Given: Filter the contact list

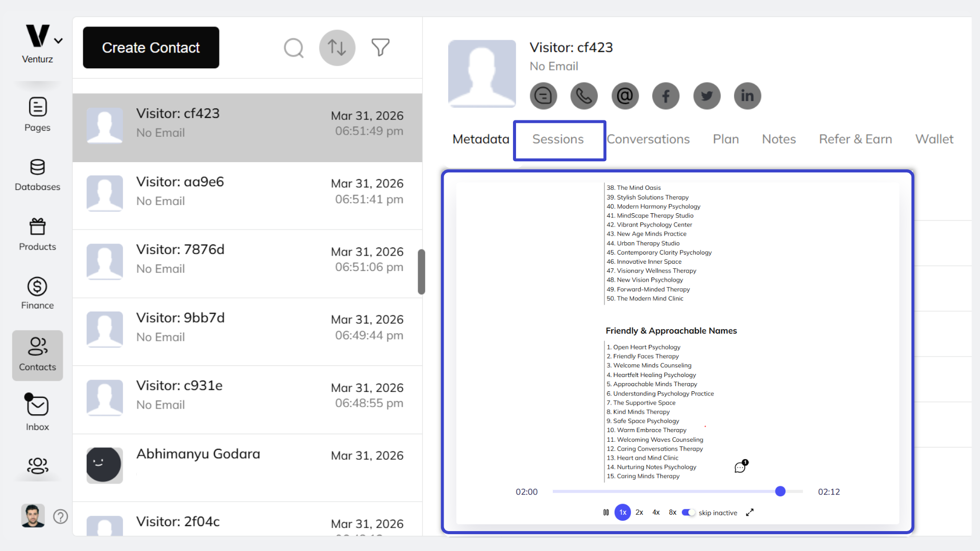Looking at the screenshot, I should (x=380, y=47).
